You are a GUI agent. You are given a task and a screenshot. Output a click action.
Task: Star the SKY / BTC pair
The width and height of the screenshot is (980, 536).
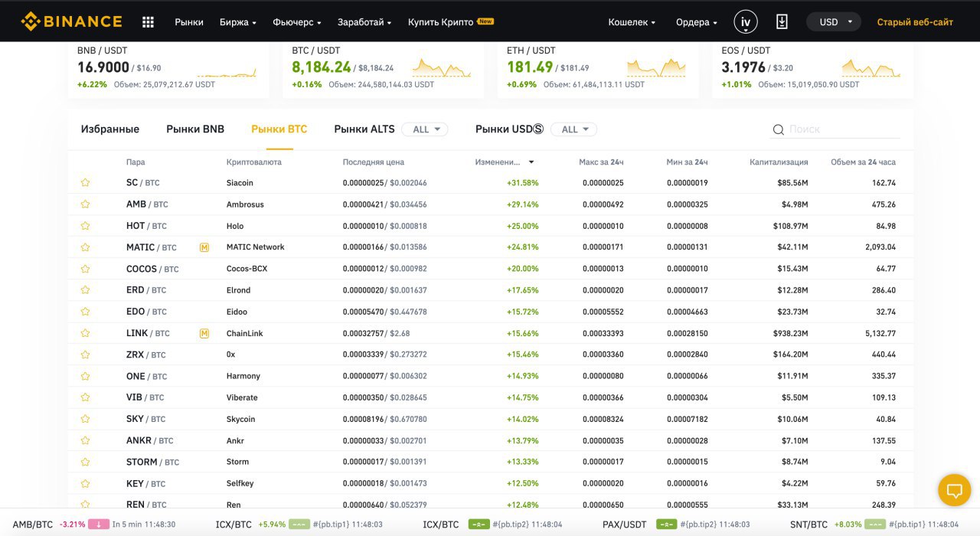tap(86, 419)
